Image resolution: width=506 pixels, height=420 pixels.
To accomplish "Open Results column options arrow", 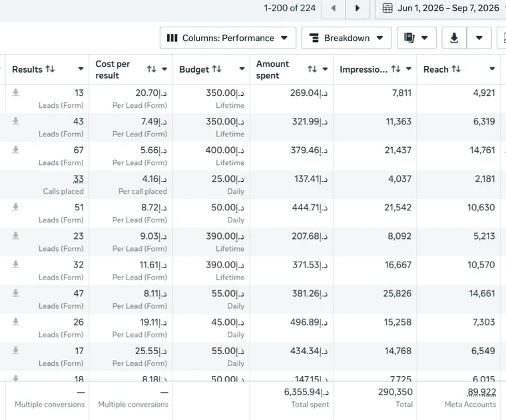I will point(81,69).
